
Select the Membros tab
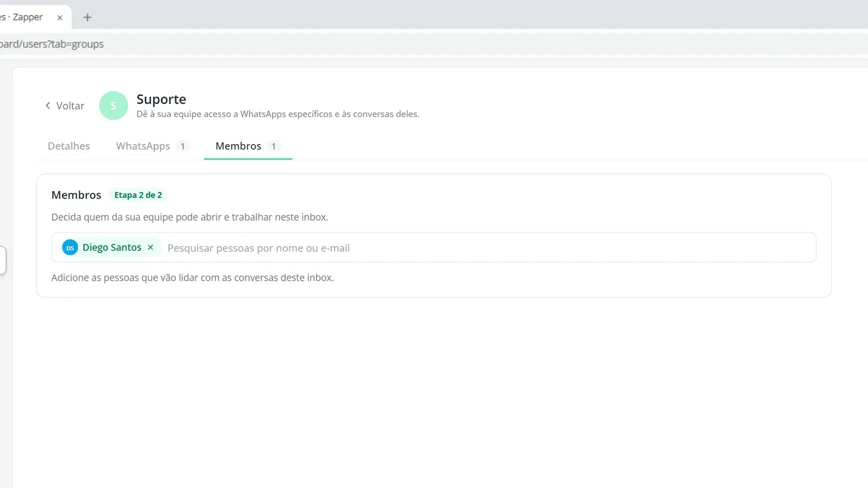[x=248, y=146]
